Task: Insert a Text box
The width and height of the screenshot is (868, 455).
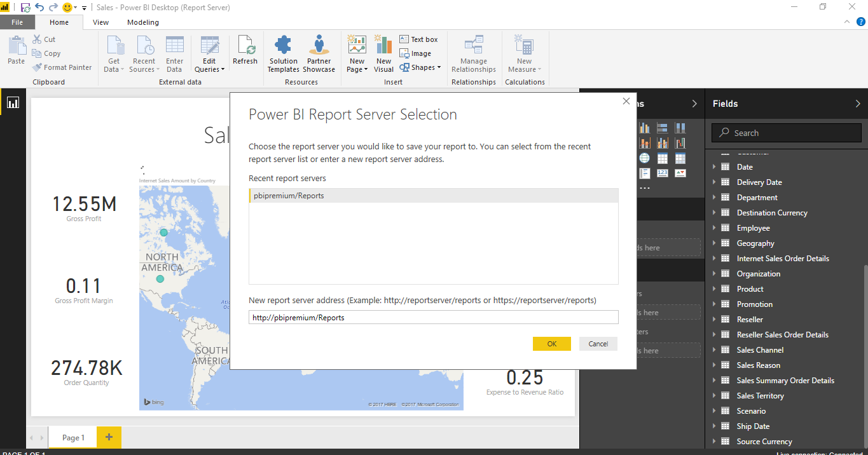Action: [x=420, y=39]
